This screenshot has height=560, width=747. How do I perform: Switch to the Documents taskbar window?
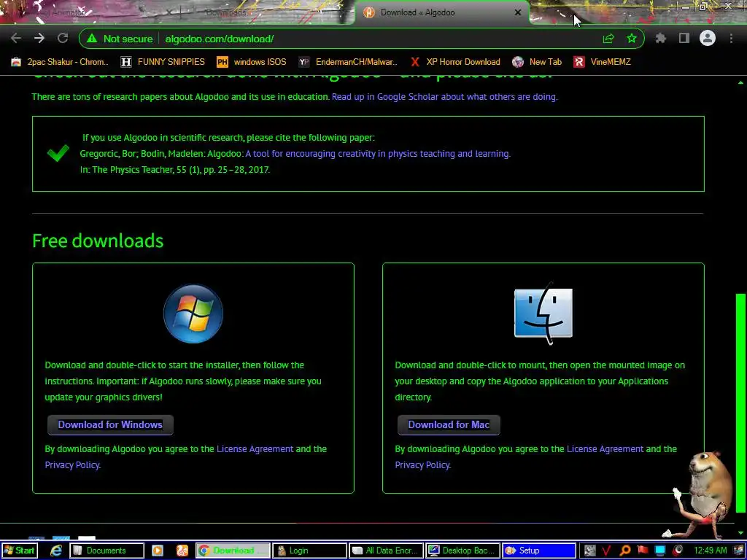click(x=107, y=551)
